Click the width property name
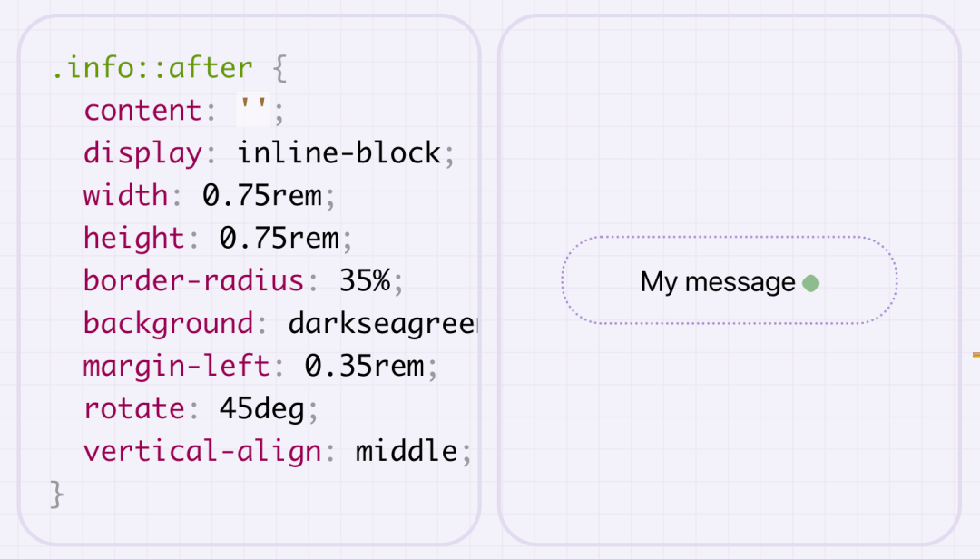Image resolution: width=980 pixels, height=559 pixels. click(126, 196)
